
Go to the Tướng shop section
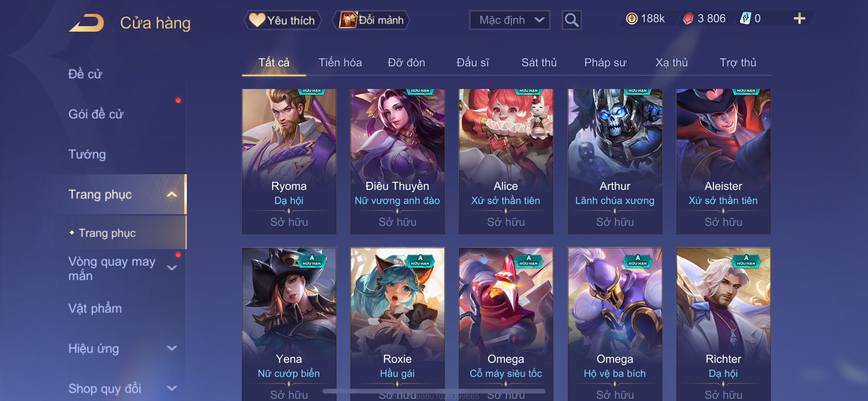[87, 154]
